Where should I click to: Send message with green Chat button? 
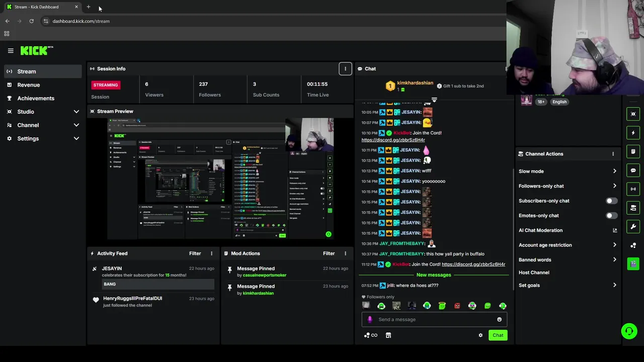[x=498, y=335]
